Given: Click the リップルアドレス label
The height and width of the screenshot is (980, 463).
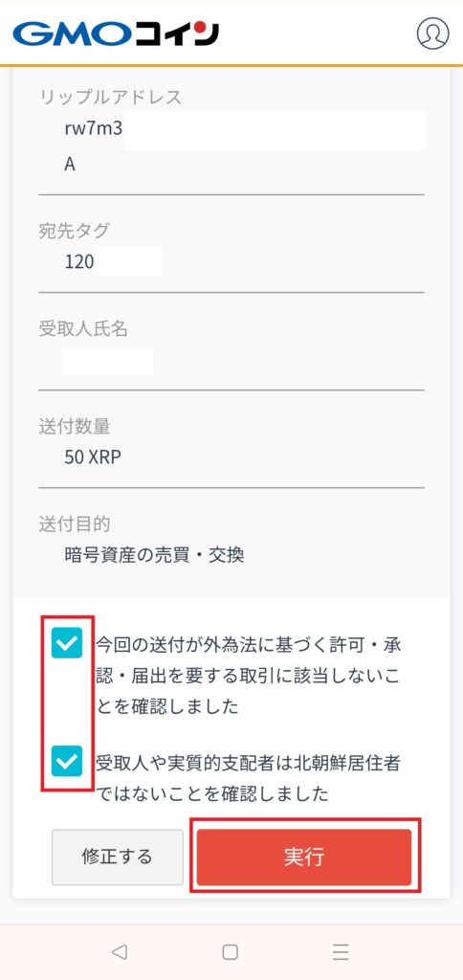Looking at the screenshot, I should [111, 97].
